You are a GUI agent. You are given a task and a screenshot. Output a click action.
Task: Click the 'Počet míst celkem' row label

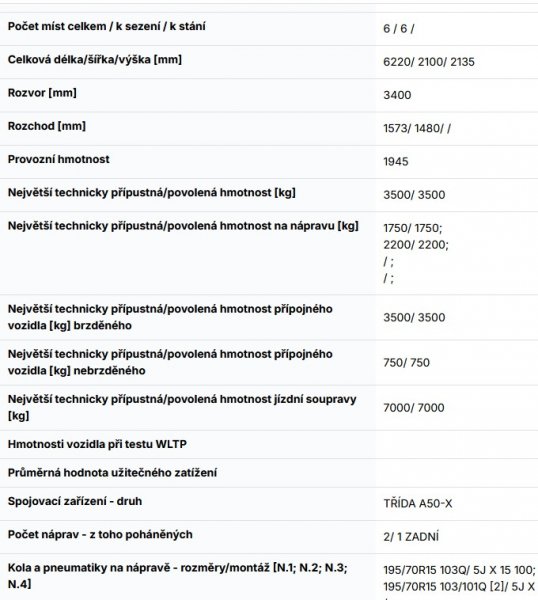click(x=106, y=26)
